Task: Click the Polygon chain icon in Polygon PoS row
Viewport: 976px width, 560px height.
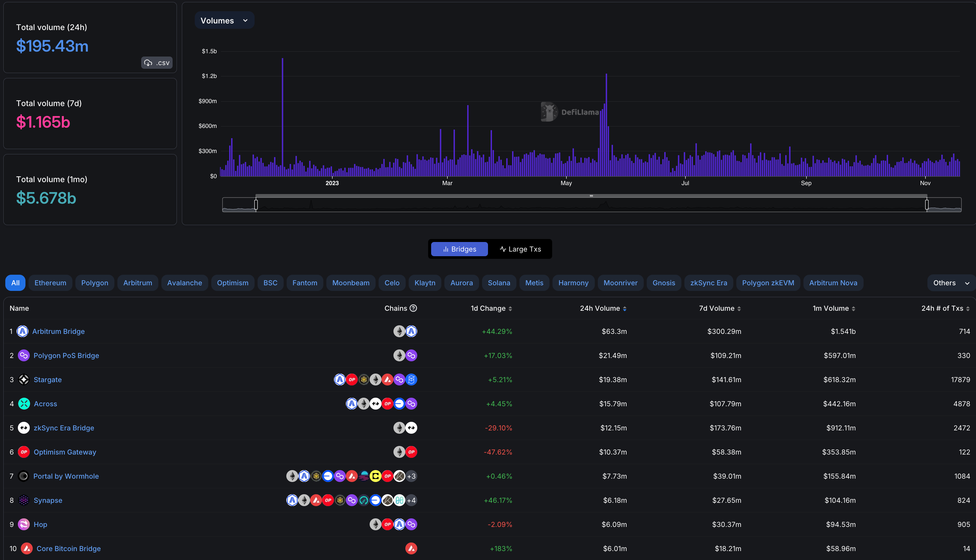Action: pos(411,355)
